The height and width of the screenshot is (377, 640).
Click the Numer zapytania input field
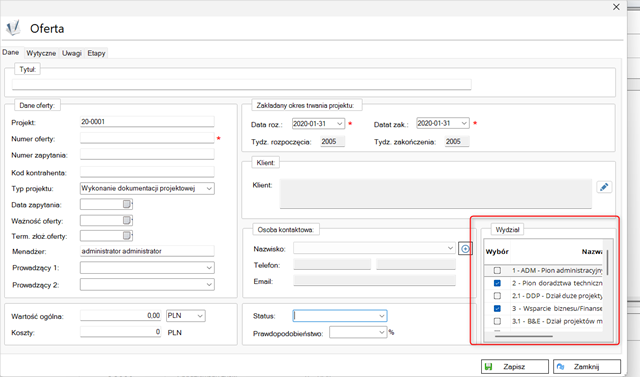click(147, 155)
